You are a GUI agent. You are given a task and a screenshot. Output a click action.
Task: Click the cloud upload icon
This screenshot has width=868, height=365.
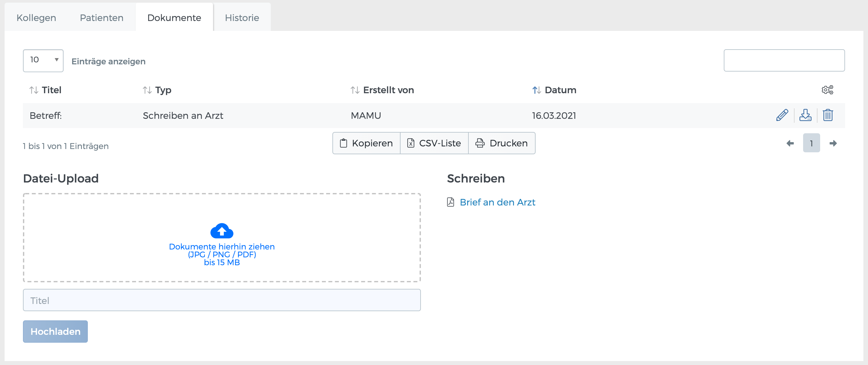pyautogui.click(x=221, y=231)
